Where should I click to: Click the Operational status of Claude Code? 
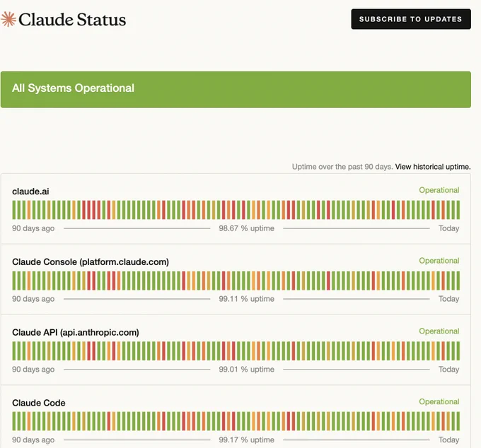[439, 401]
